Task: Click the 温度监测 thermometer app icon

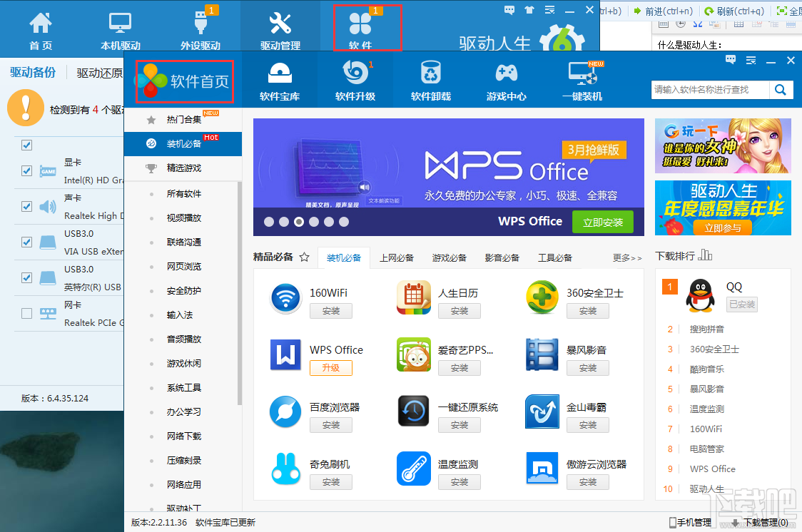Action: tap(414, 469)
